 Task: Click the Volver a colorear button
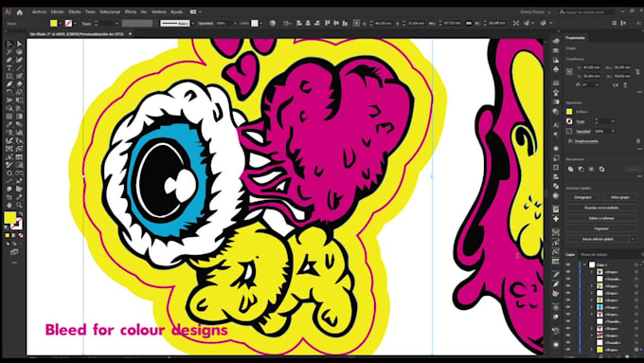601,218
